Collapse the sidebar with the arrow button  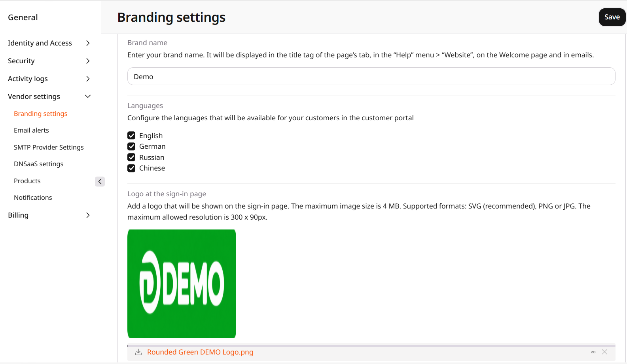click(x=100, y=181)
